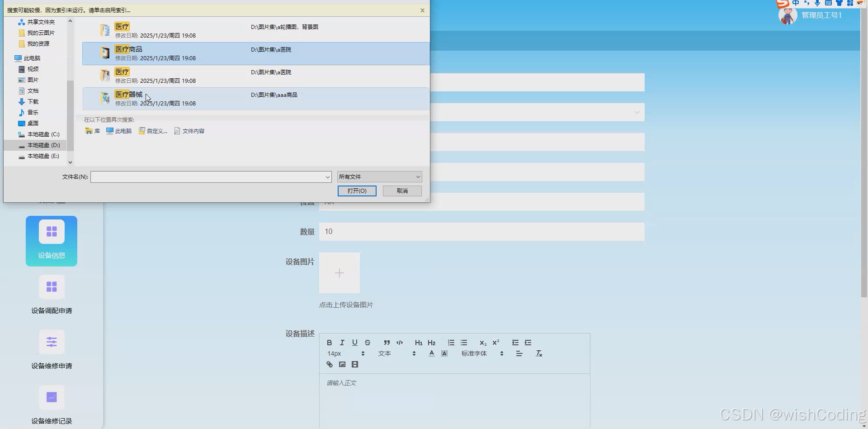The image size is (868, 429).
Task: Apply H1 heading to the description text
Action: 419,343
